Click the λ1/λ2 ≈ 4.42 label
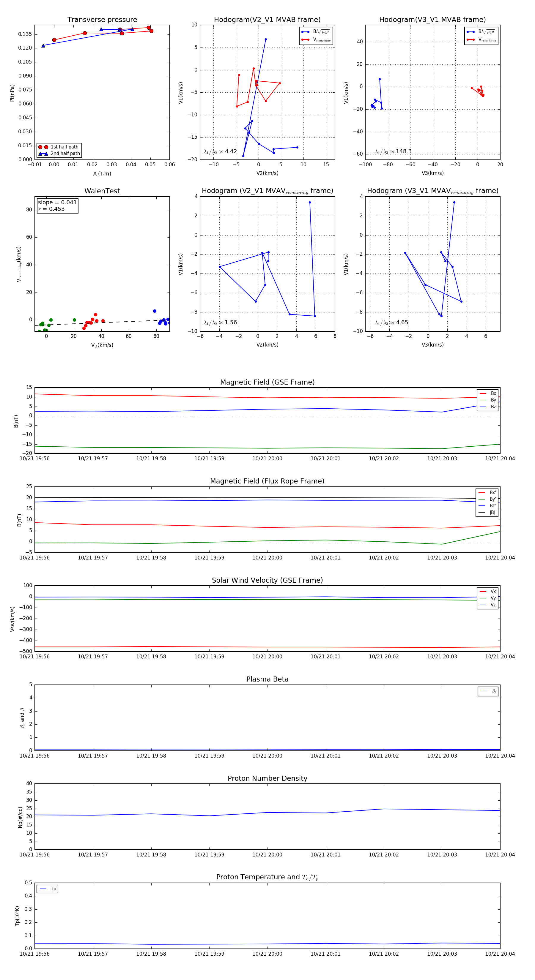The width and height of the screenshot is (535, 980). (220, 151)
